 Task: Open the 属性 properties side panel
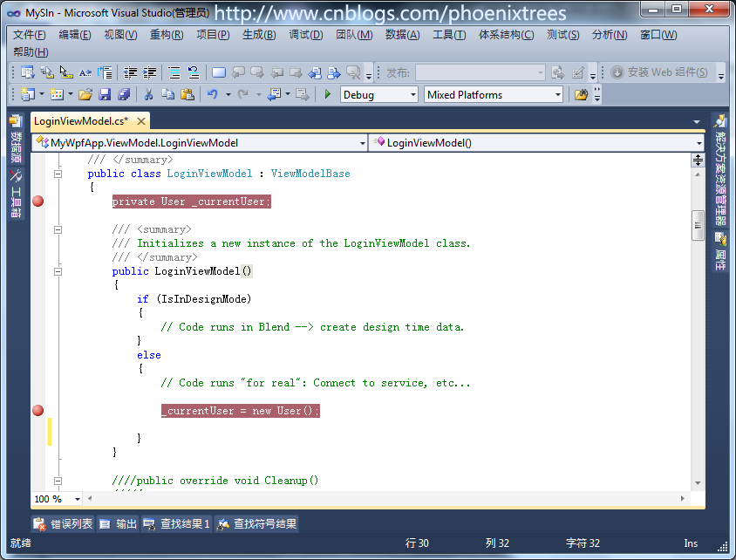720,251
